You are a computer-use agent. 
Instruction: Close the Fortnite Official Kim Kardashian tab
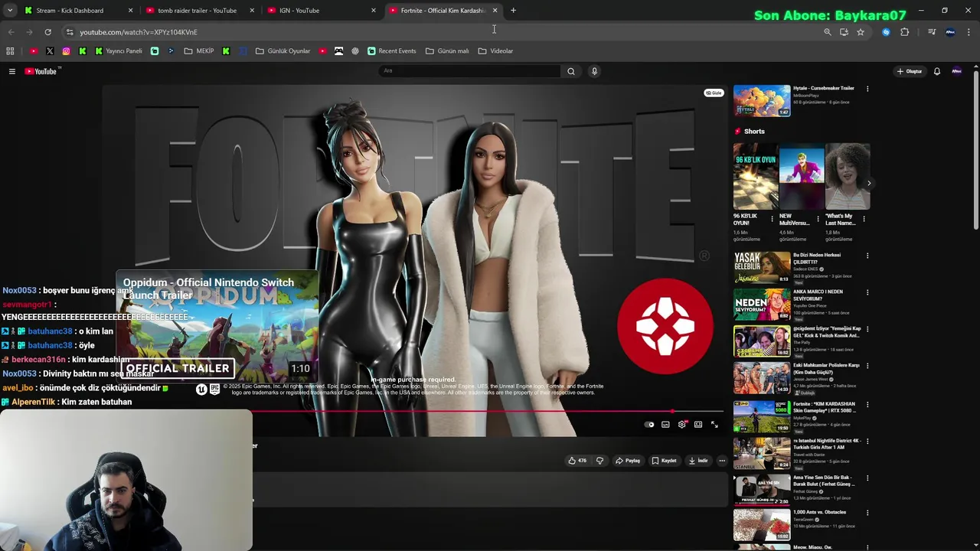tap(495, 11)
